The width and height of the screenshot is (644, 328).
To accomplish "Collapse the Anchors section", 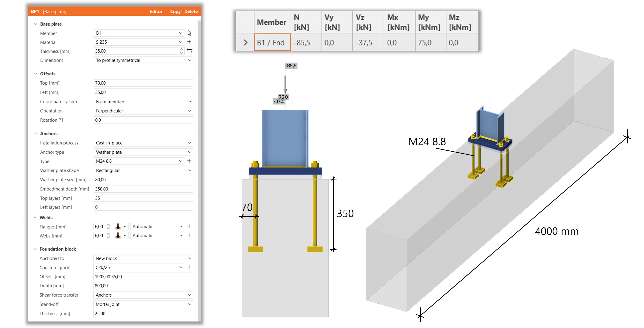I will (35, 134).
